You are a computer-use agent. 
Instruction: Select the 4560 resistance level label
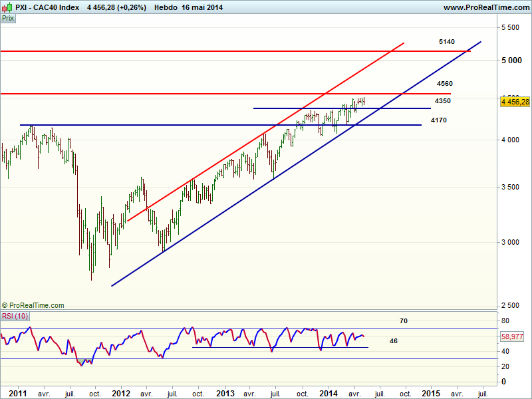444,84
